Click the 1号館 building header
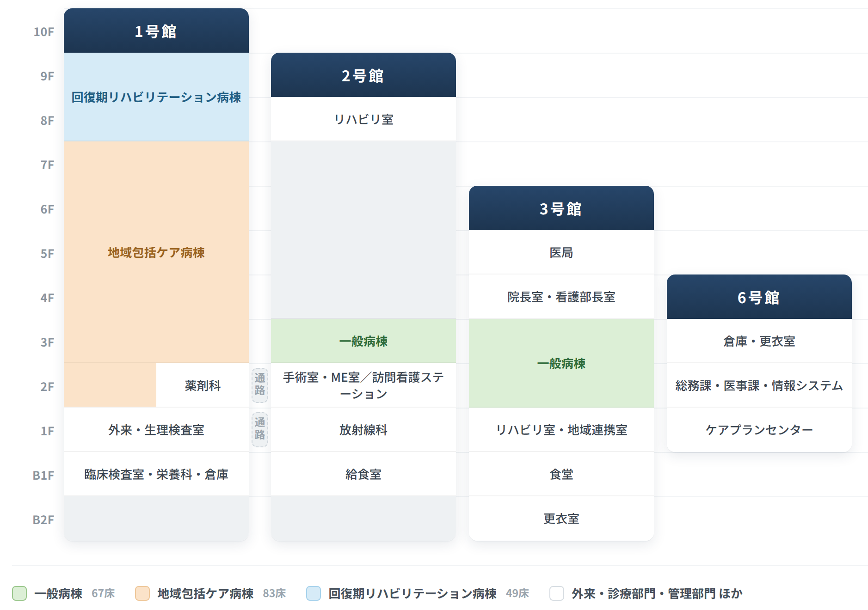The image size is (868, 610). point(156,30)
